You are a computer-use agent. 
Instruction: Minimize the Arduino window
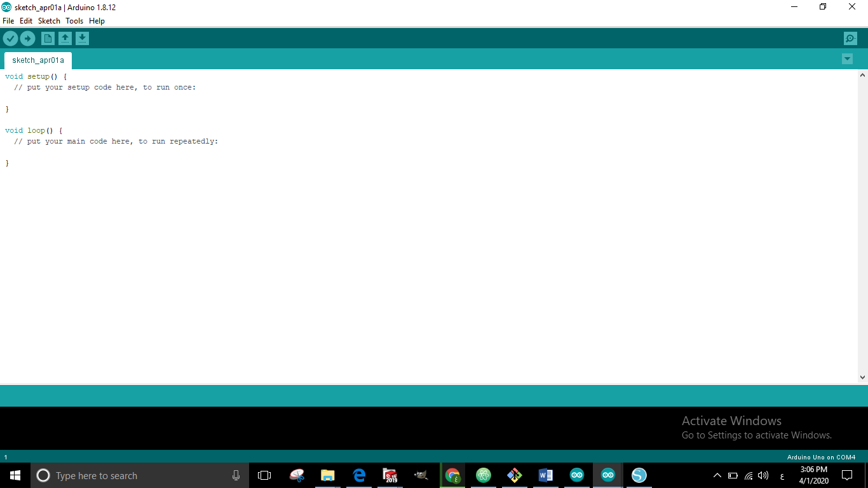click(x=794, y=7)
